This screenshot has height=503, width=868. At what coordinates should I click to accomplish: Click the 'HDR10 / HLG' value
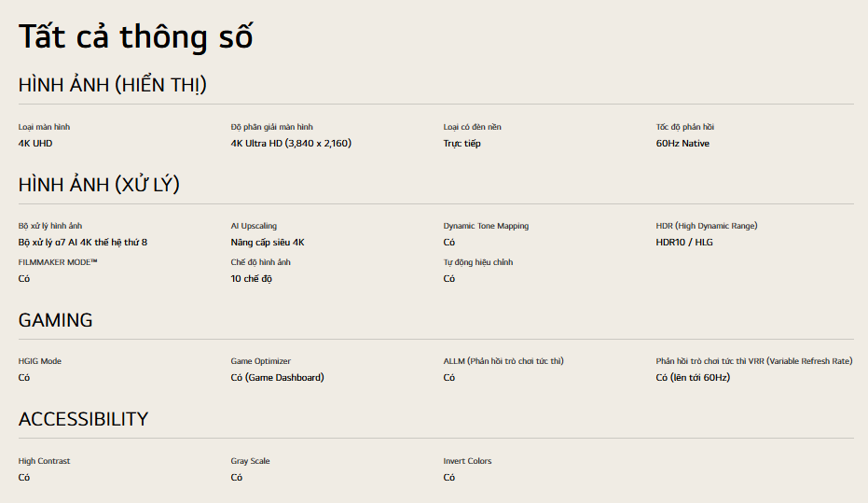(x=684, y=243)
